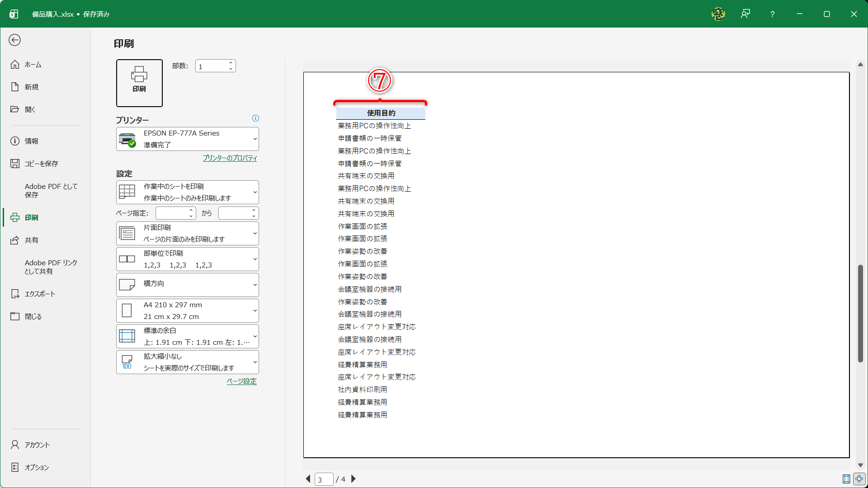Image resolution: width=868 pixels, height=488 pixels.
Task: Open the EPSON EP-777A Series printer dropdown
Action: [x=187, y=139]
